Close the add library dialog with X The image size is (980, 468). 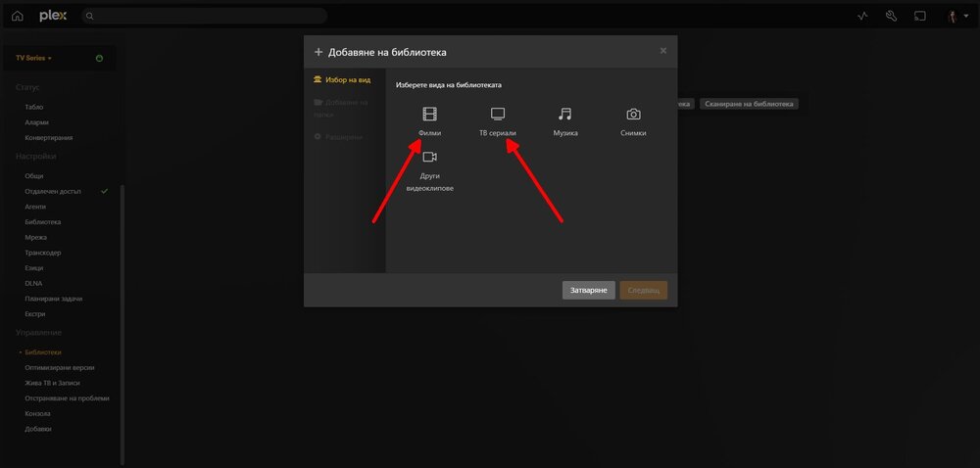pyautogui.click(x=663, y=51)
